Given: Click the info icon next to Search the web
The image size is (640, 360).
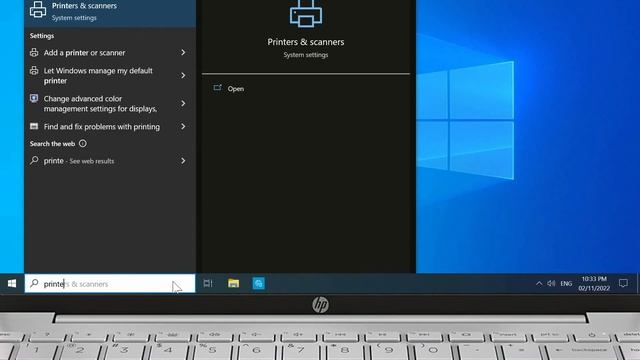Looking at the screenshot, I should click(x=83, y=143).
